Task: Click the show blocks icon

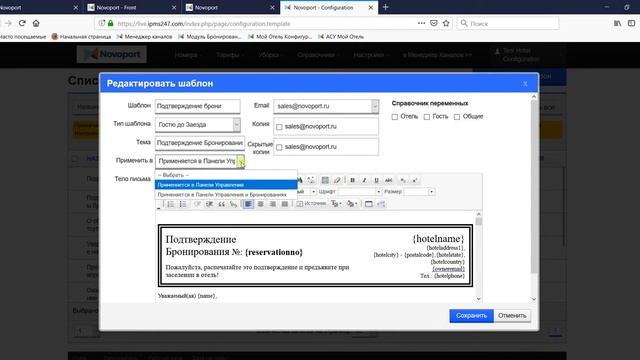Action: pyautogui.click(x=381, y=204)
